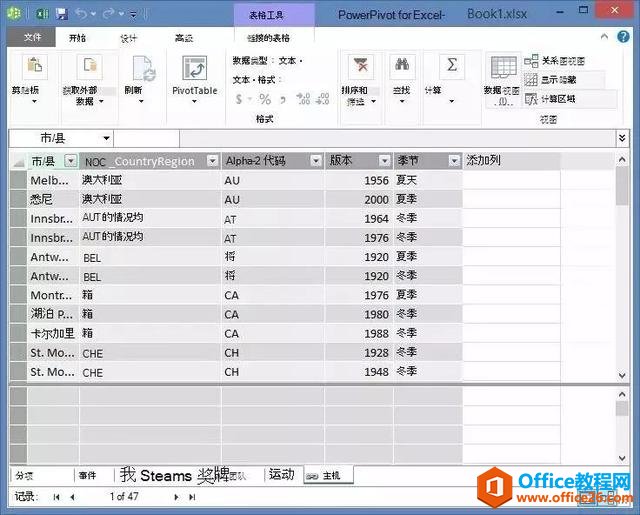Apply currency format dollar icon
640x515 pixels.
point(239,99)
